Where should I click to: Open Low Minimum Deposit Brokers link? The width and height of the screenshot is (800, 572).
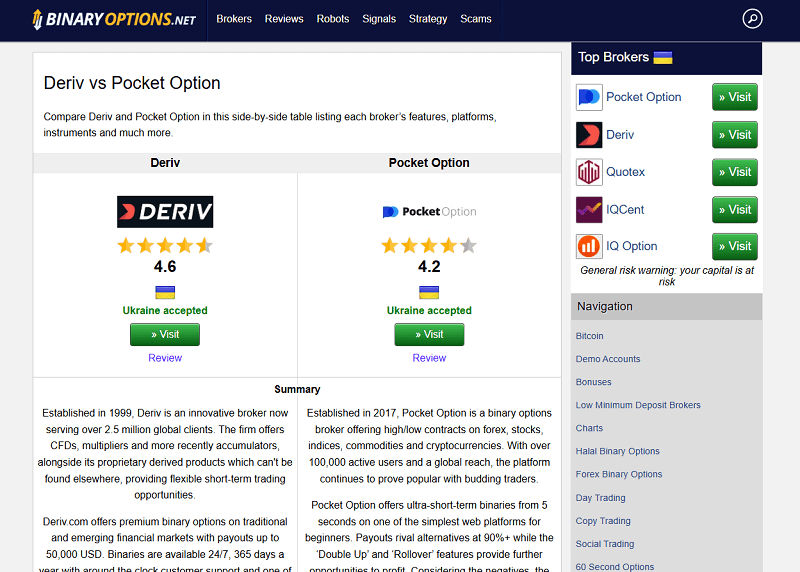click(x=638, y=405)
